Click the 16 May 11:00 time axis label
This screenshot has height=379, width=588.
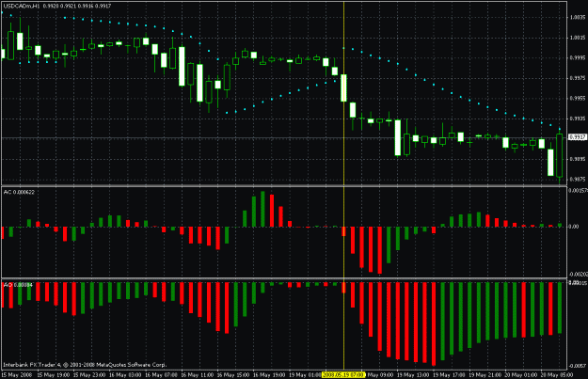click(x=198, y=375)
